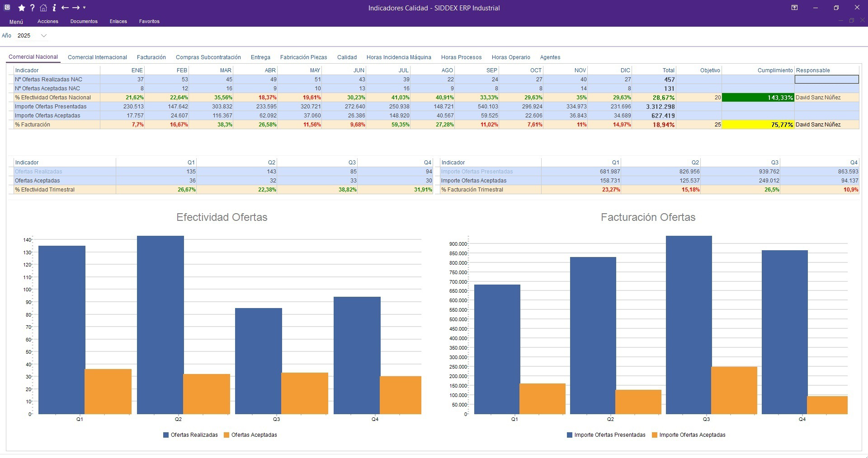Switch to the Horas Incidencia Máquina tab
The width and height of the screenshot is (868, 458).
[x=398, y=57]
